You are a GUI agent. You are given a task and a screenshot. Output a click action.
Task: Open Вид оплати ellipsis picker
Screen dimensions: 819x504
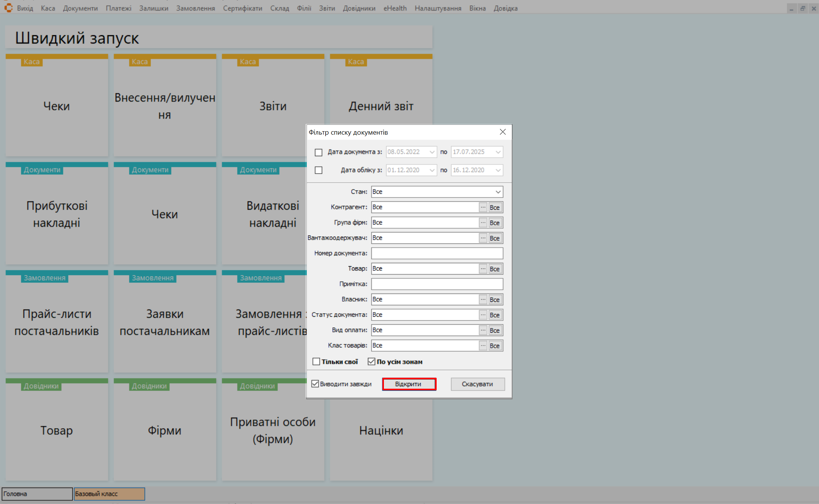pyautogui.click(x=483, y=330)
